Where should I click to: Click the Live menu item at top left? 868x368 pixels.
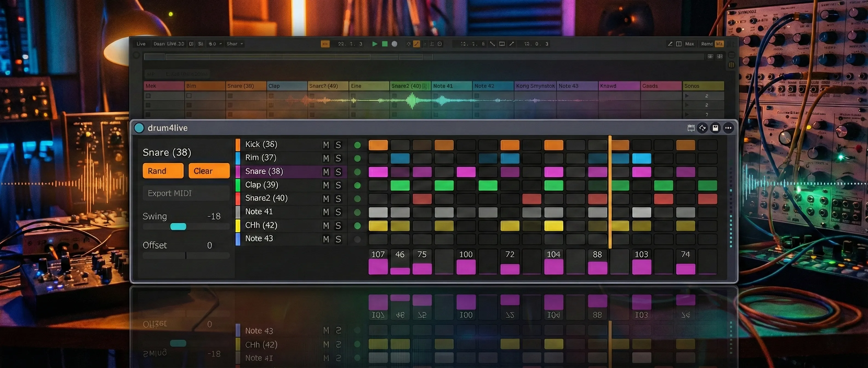click(x=141, y=44)
